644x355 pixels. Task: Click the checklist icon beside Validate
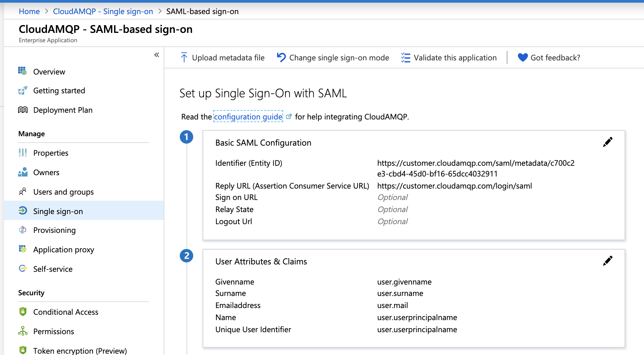(406, 58)
